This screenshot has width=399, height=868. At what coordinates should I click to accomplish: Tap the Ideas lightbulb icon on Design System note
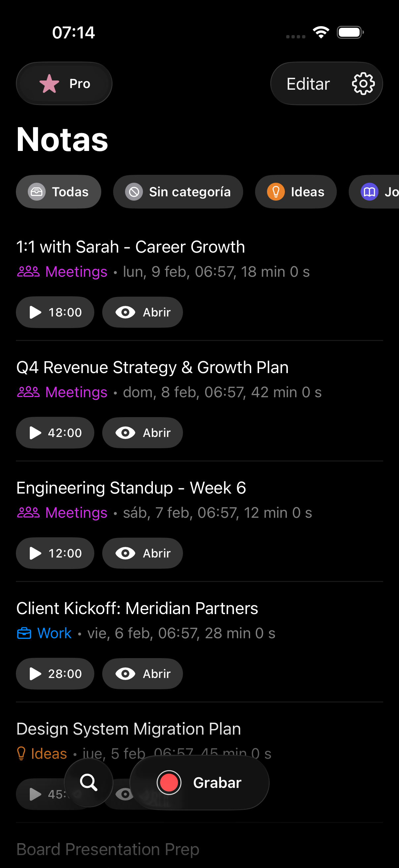point(21,753)
